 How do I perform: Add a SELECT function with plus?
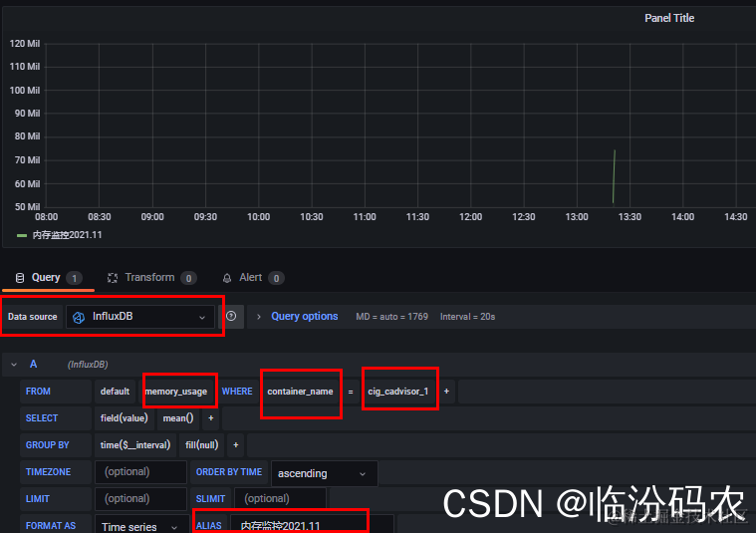tap(211, 418)
